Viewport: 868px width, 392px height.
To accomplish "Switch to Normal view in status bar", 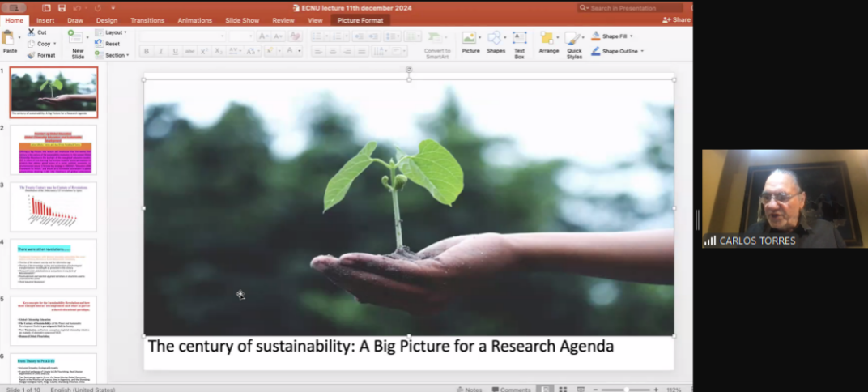I will [x=545, y=390].
